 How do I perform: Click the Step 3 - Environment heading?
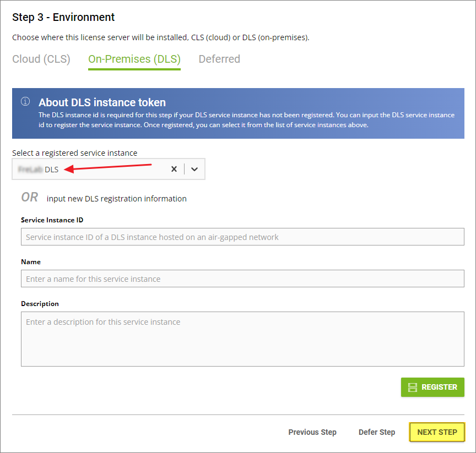63,17
